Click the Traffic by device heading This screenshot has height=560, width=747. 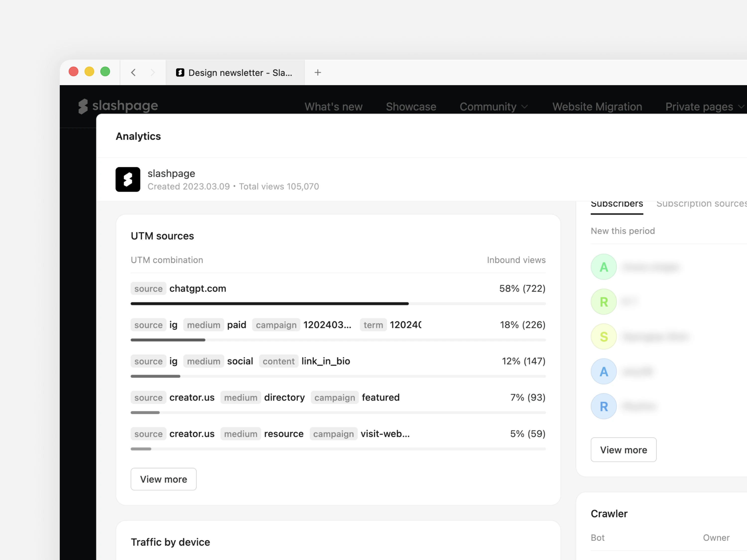pyautogui.click(x=170, y=542)
